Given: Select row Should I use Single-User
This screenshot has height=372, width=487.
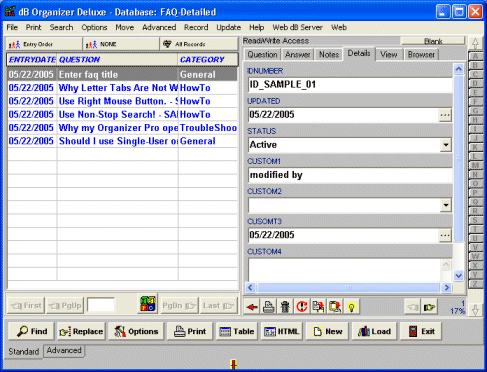Looking at the screenshot, I should point(122,141).
